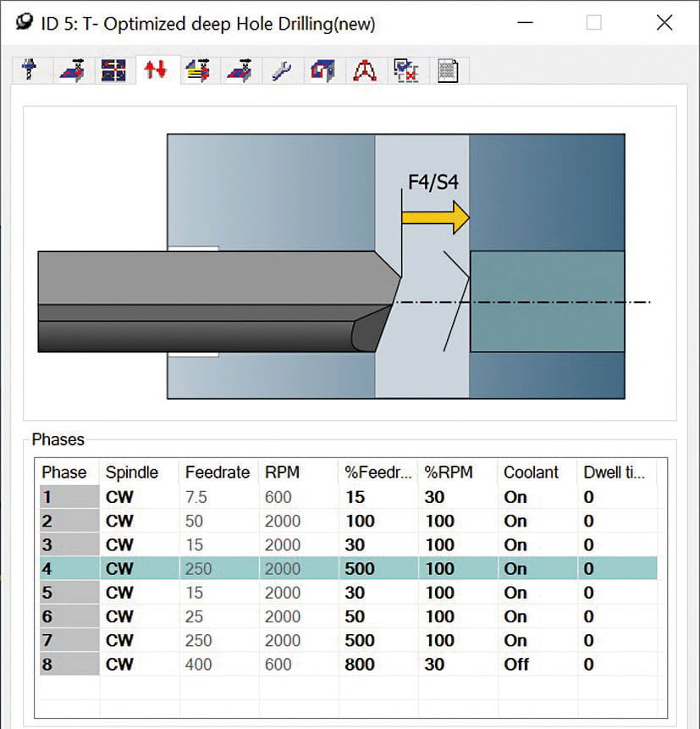
Task: Click the %Feedrate value 50 in phase 6
Action: coord(356,616)
